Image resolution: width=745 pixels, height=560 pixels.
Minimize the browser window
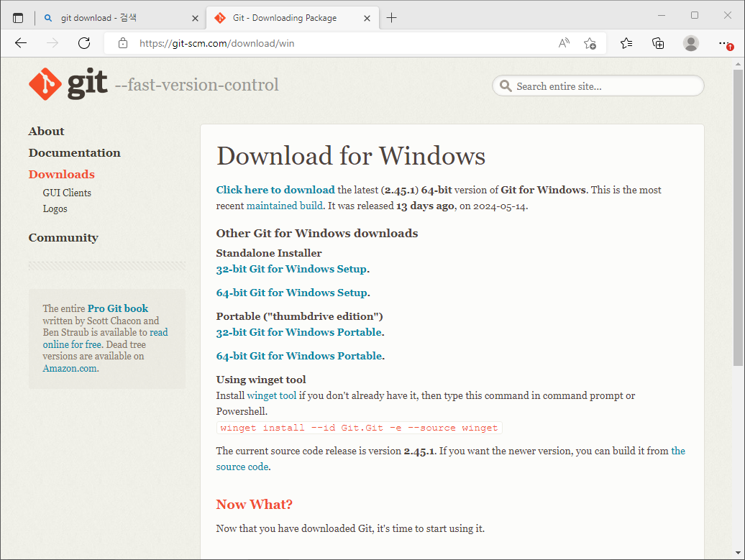(x=662, y=16)
